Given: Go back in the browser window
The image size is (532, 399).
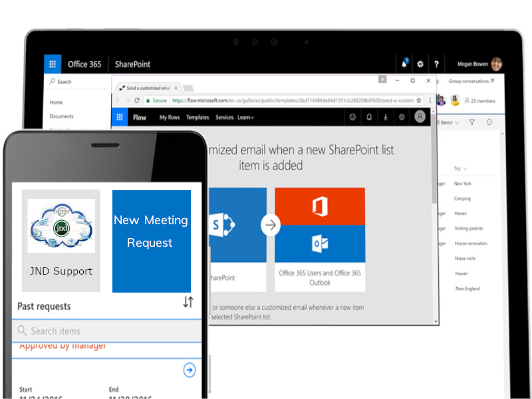Looking at the screenshot, I should pos(118,100).
